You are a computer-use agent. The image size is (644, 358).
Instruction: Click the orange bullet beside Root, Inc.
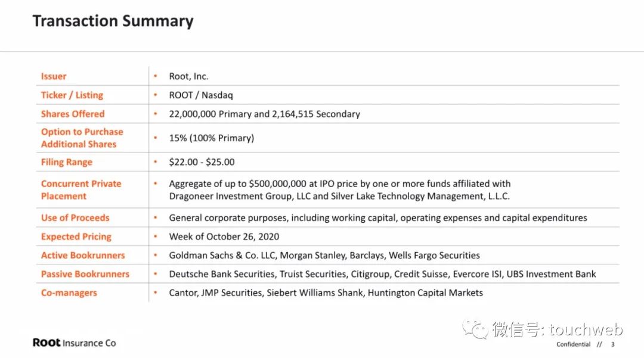156,76
